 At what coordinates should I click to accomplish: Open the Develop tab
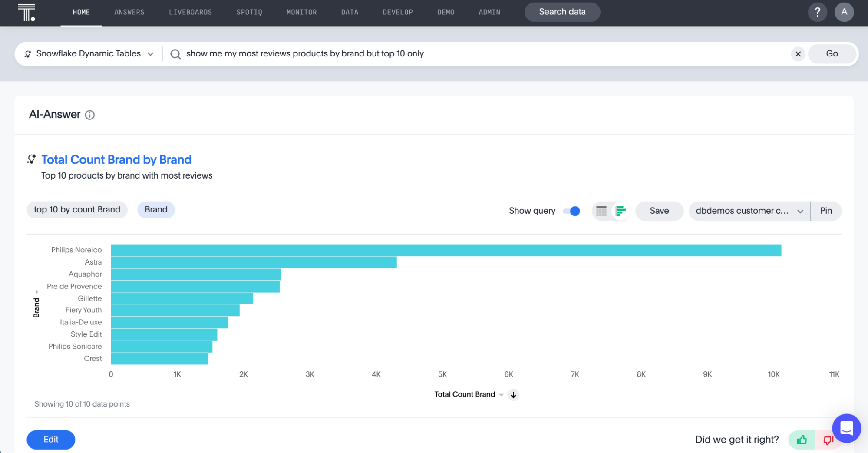tap(397, 12)
